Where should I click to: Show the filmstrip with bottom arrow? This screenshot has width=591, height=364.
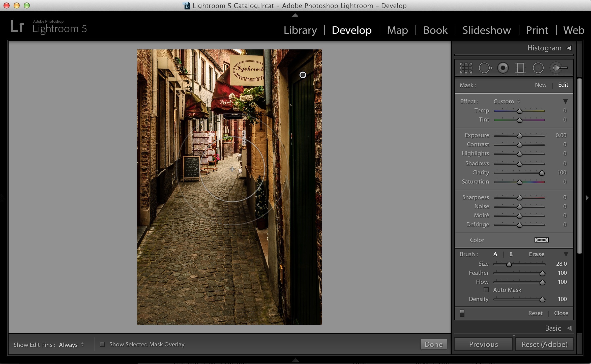tap(295, 360)
